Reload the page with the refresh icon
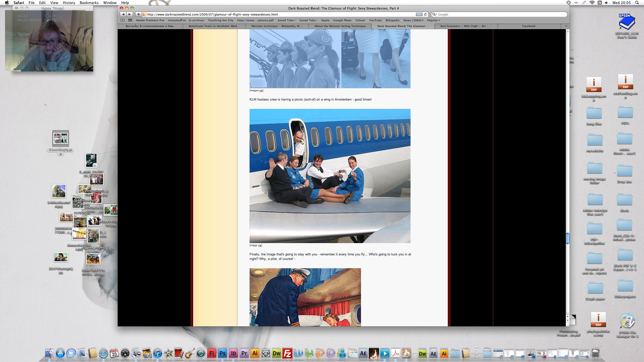Viewport: 644px width, 362px height. tap(425, 14)
